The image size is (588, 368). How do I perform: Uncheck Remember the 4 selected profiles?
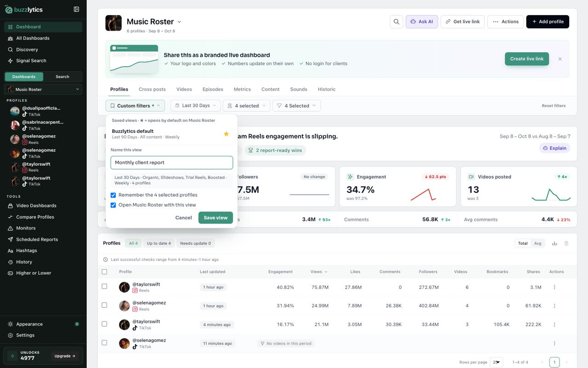(x=113, y=195)
